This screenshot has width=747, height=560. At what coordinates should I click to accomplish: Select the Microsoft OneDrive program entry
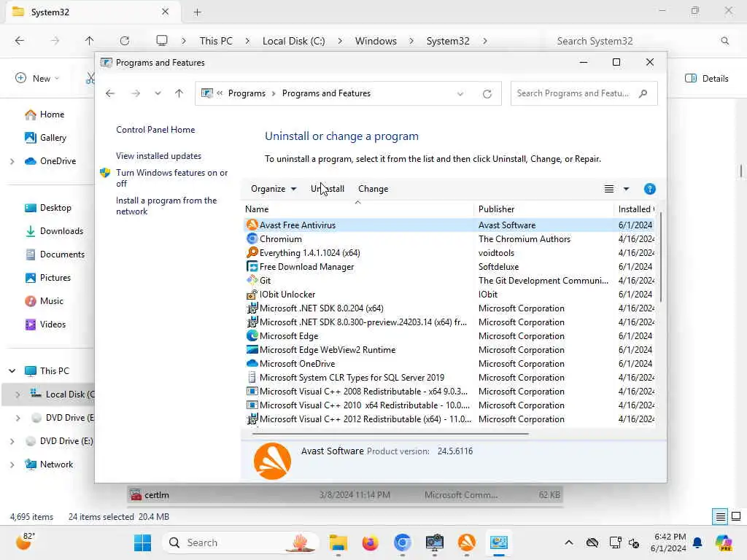(x=450, y=363)
